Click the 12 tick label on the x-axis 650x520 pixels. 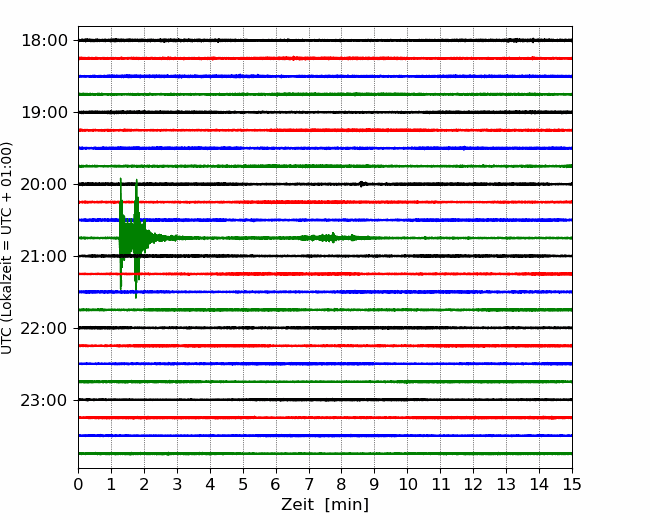473,485
